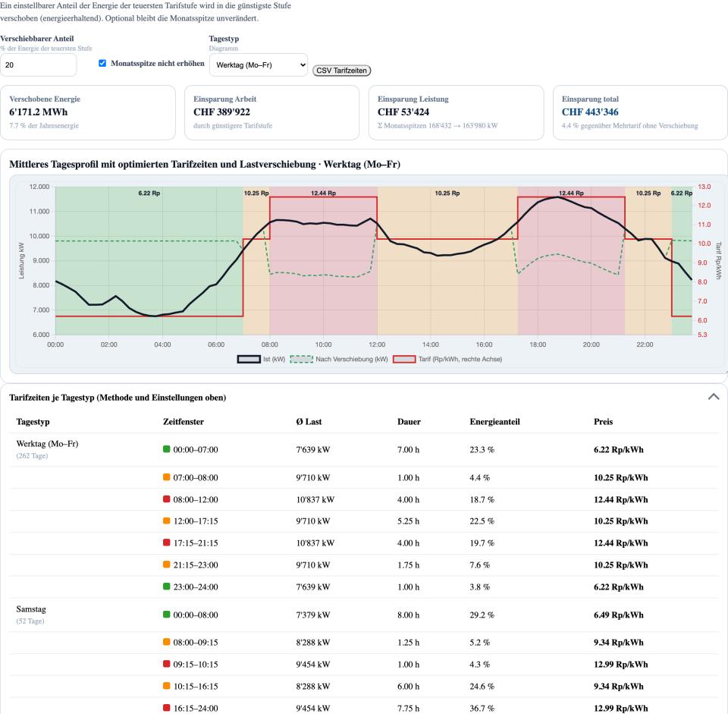Viewport: 728px width, 714px height.
Task: Focus the 'Verschiebbarer Anteil' input field
Action: (38, 65)
